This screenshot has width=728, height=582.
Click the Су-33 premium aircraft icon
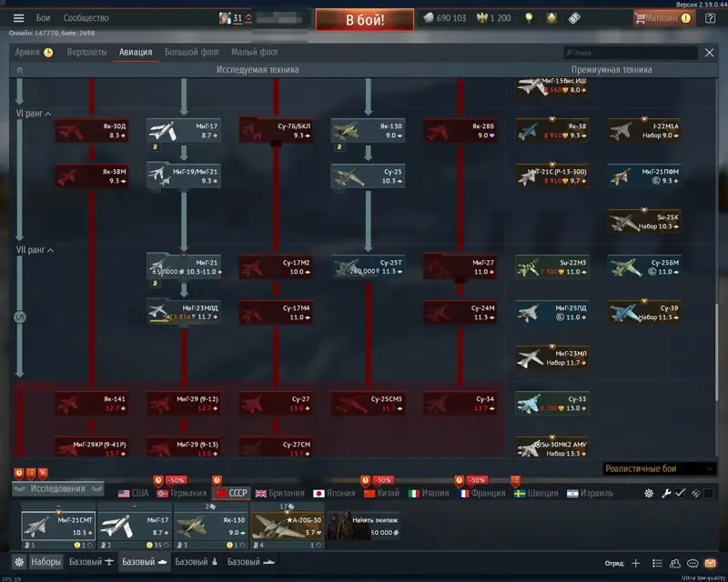(x=530, y=404)
